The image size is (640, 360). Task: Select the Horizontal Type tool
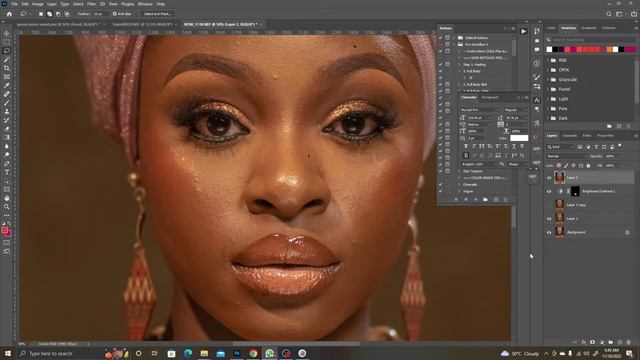(7, 172)
